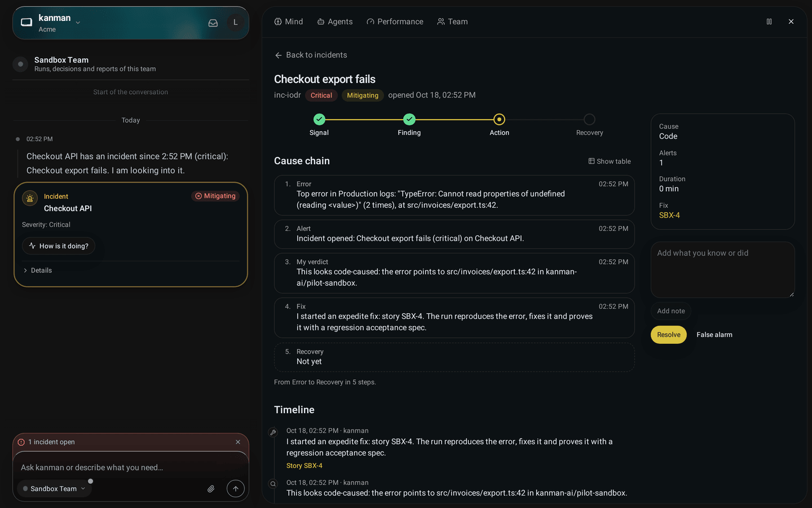Click the magnifier icon in the timeline
Image resolution: width=812 pixels, height=508 pixels.
[273, 484]
